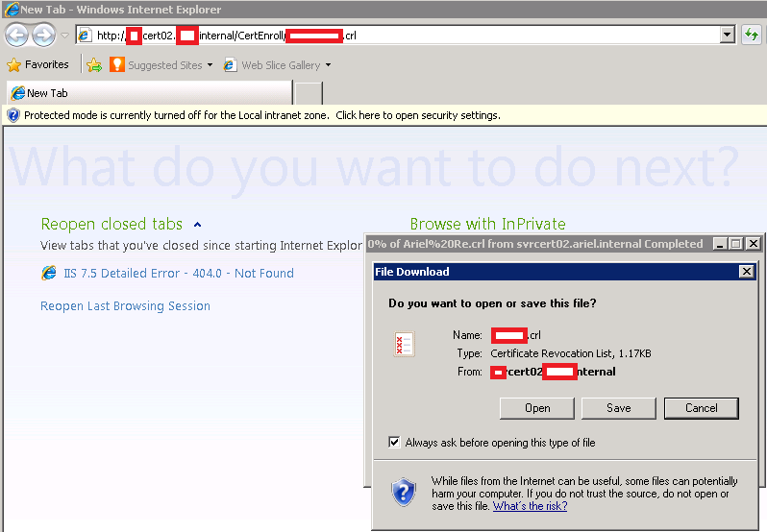The height and width of the screenshot is (532, 767).
Task: Click the browser Forward arrow button
Action: click(43, 36)
